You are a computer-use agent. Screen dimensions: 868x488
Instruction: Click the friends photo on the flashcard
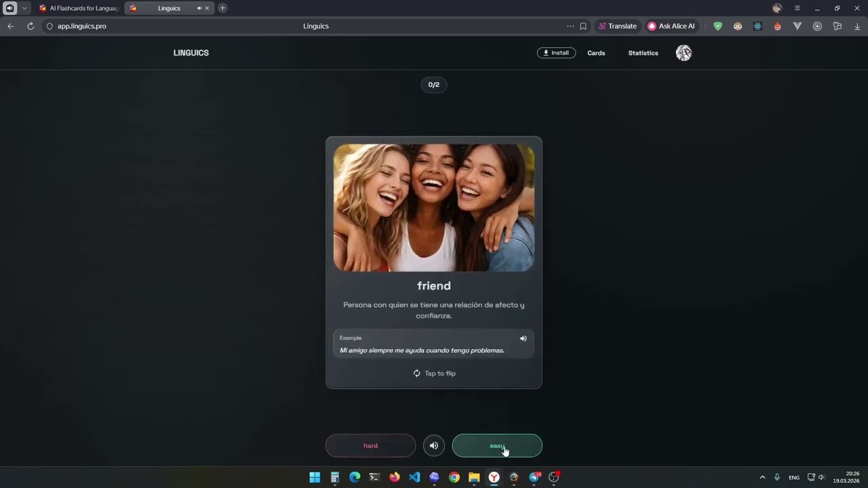(x=434, y=207)
